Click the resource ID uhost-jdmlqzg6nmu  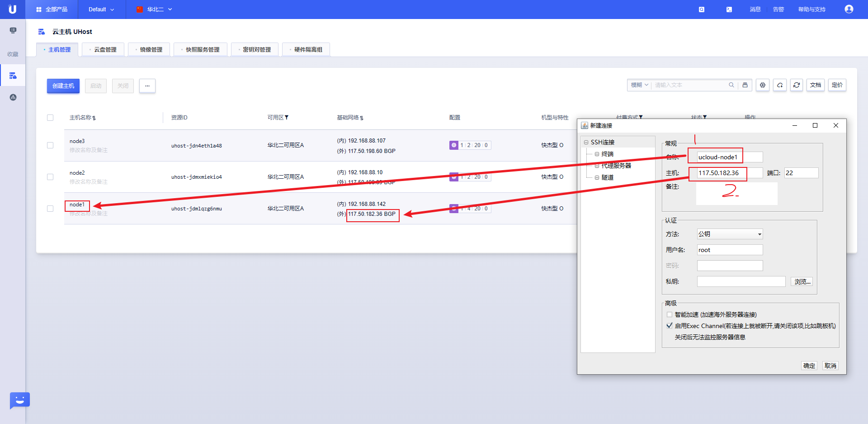(x=197, y=209)
